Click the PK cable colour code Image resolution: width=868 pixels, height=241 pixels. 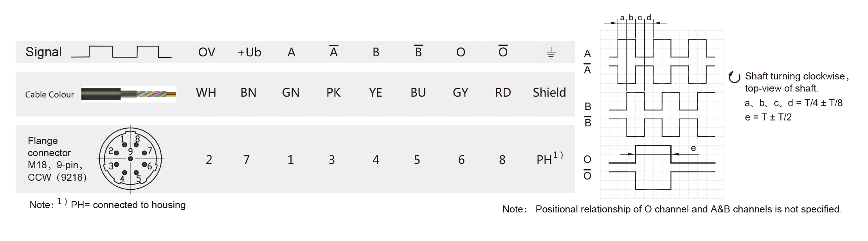tap(333, 93)
